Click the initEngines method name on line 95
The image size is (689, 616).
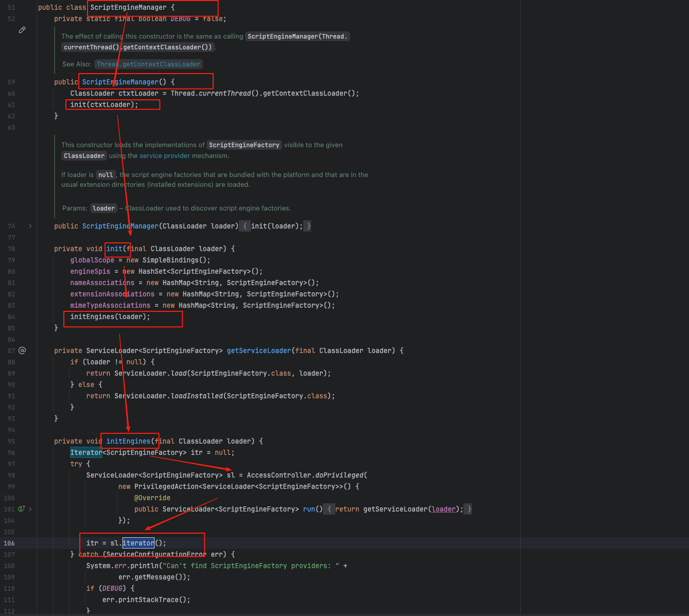(128, 441)
